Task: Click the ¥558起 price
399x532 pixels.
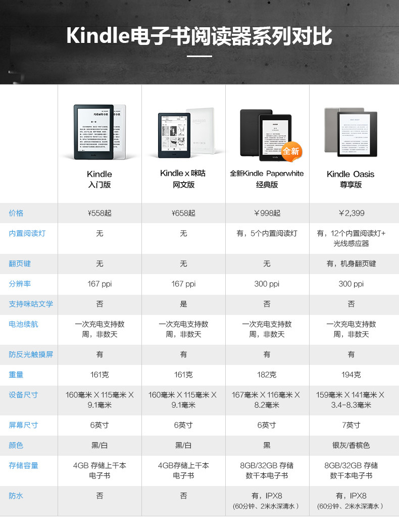Action: pyautogui.click(x=99, y=213)
